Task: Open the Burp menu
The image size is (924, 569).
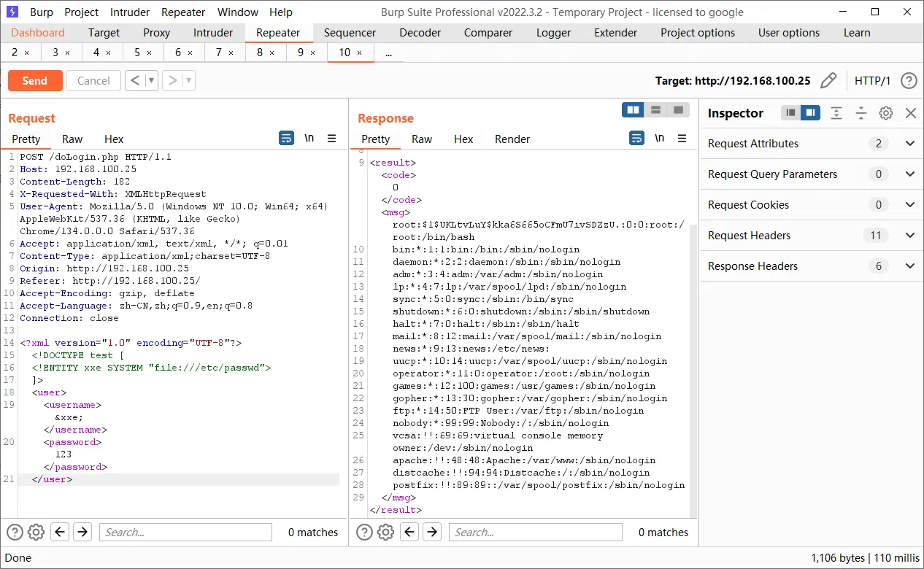Action: 41,12
